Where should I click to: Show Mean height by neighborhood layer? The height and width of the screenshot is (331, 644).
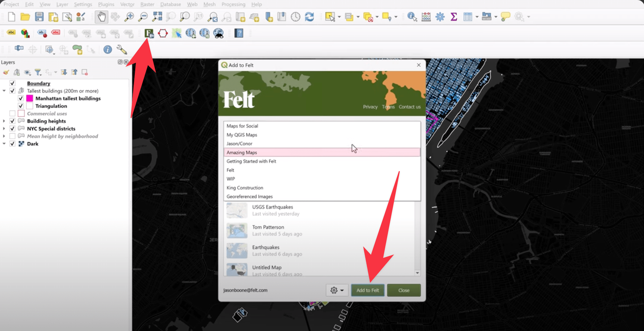[x=12, y=136]
